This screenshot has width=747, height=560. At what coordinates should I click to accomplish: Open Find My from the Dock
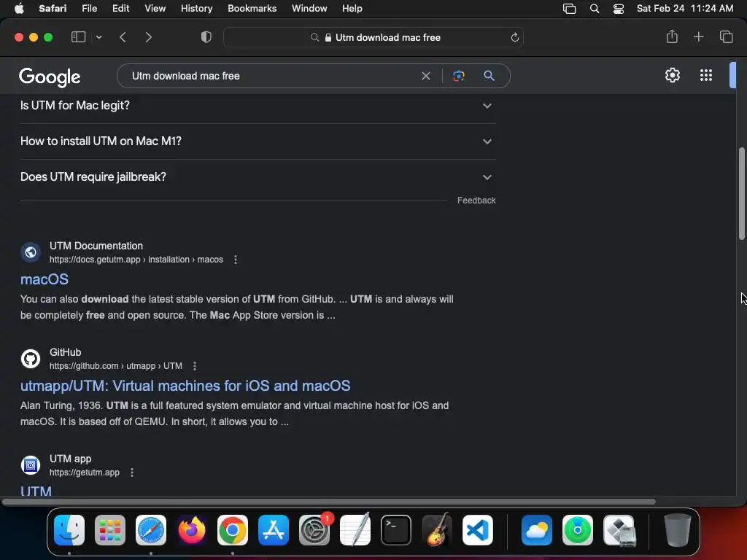(x=578, y=530)
